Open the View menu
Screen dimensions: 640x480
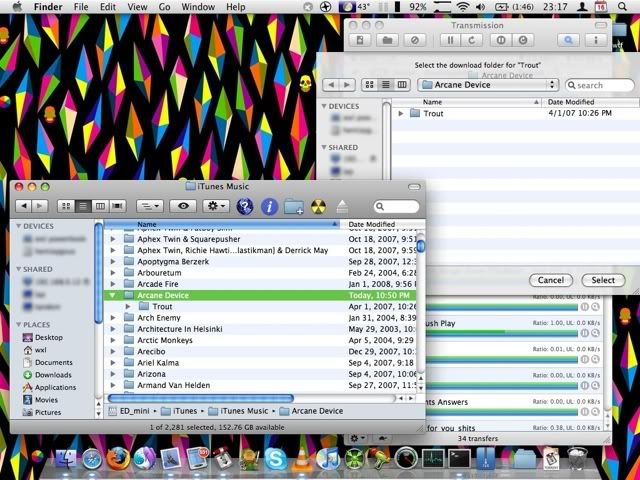point(137,7)
